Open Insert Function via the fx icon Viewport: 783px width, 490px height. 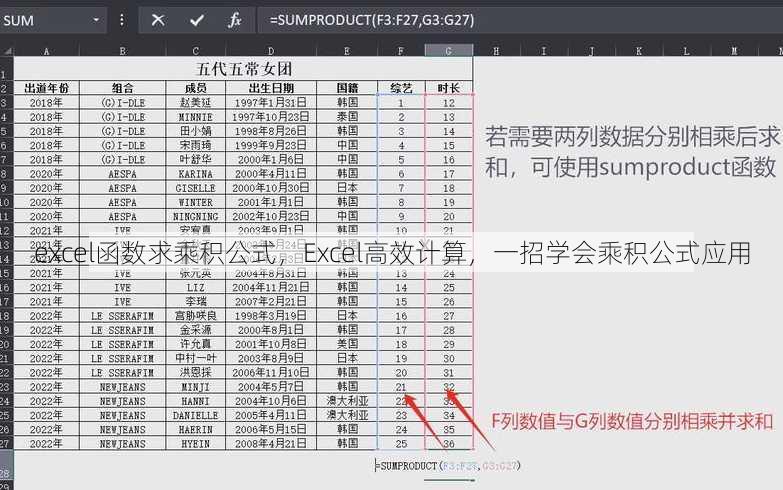235,20
